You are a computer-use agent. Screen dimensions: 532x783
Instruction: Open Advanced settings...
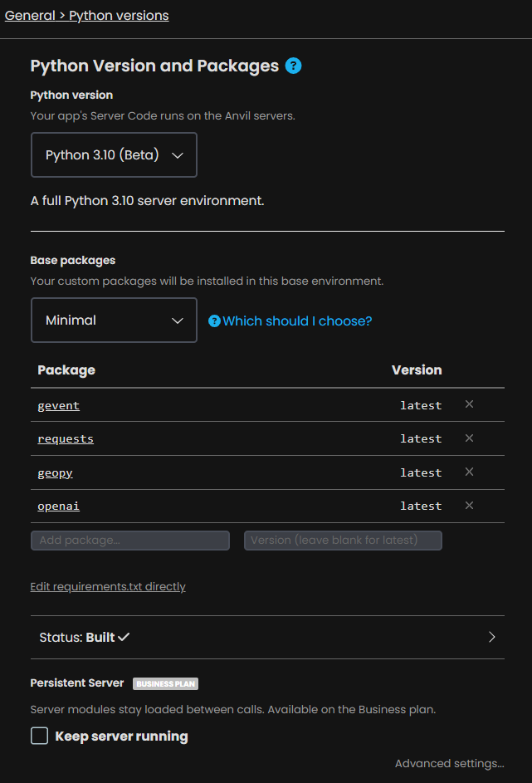(449, 764)
